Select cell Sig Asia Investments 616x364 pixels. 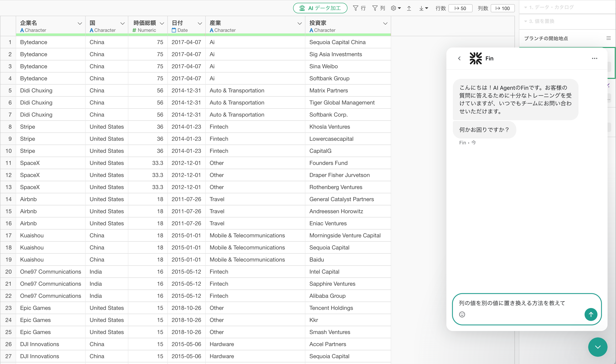(x=348, y=54)
